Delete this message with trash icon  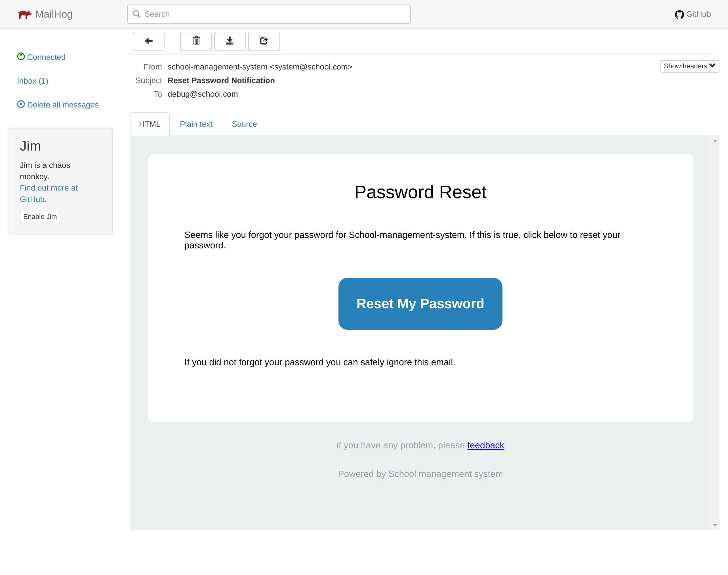(196, 41)
